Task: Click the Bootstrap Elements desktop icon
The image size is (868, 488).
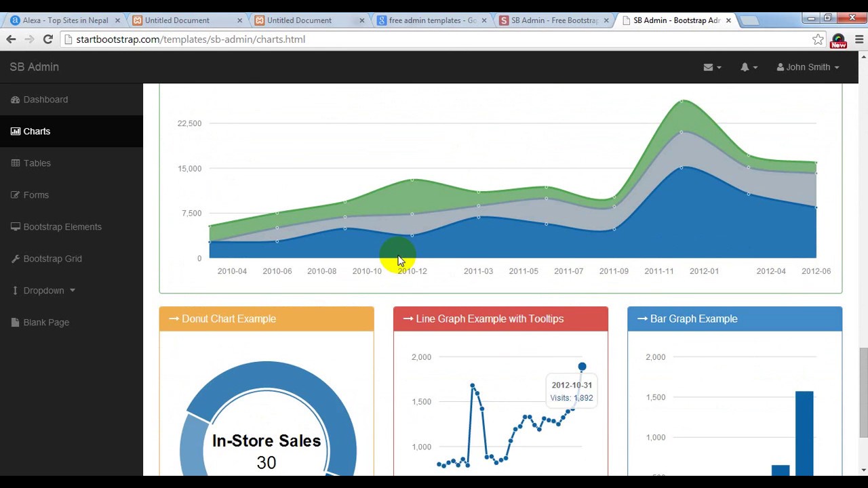Action: point(15,227)
